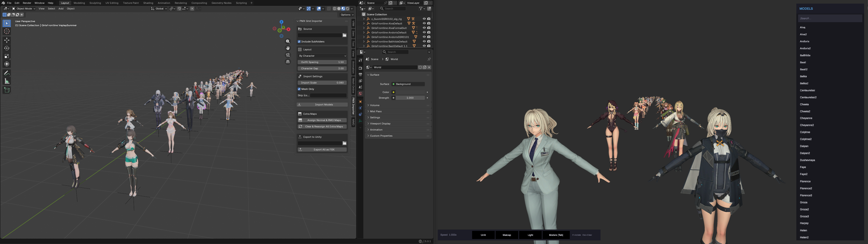
Task: Uncheck Include Subfolders checkbox
Action: click(x=299, y=42)
